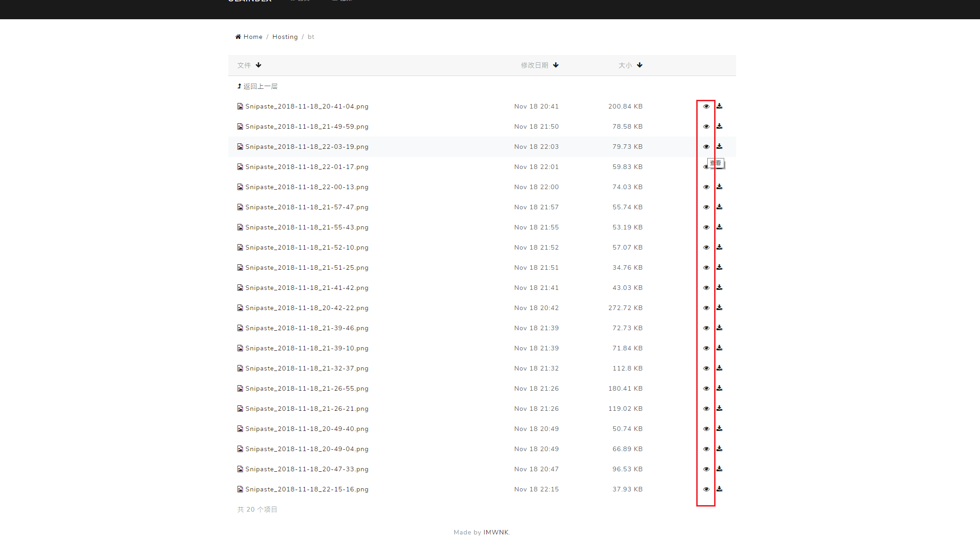Download Snipaste_2018-11-18_20-41-04.png via its download icon

click(719, 106)
